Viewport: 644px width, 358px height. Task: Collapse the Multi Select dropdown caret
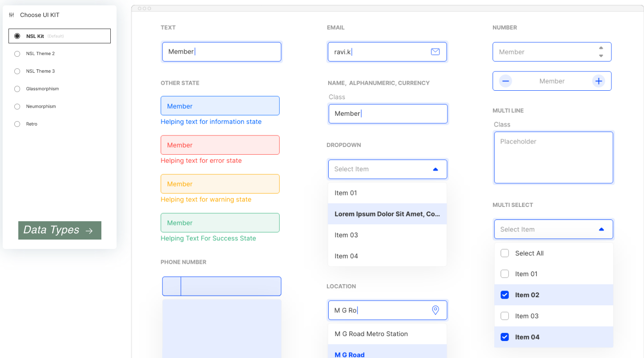601,229
